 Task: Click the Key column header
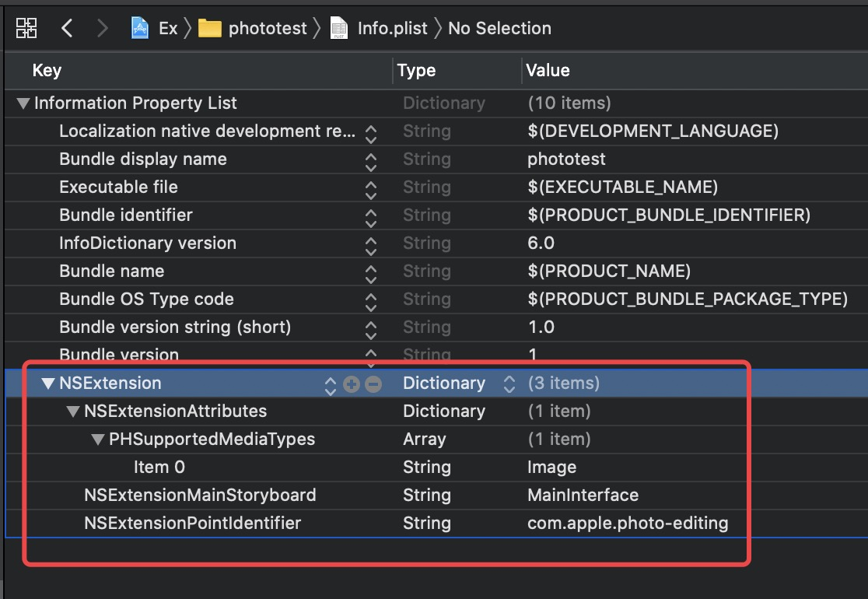click(47, 71)
